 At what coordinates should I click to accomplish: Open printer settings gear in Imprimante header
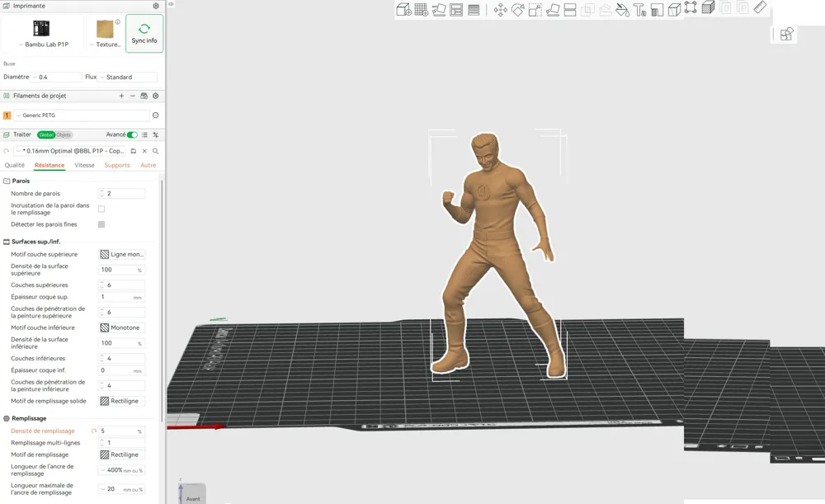(156, 6)
